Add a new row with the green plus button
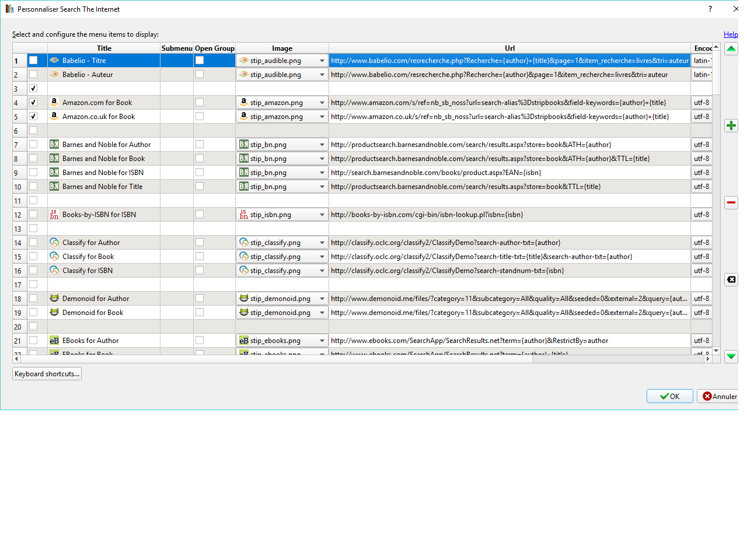747x560 pixels. coord(731,125)
